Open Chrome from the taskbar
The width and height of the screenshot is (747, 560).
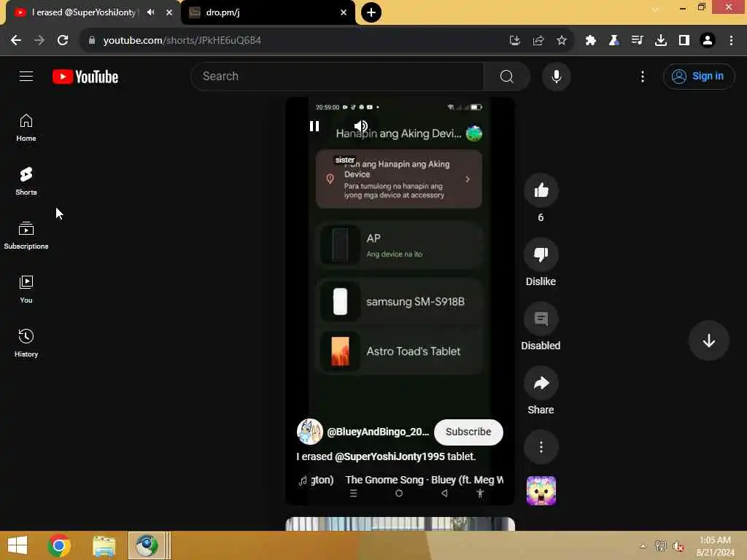(x=59, y=545)
